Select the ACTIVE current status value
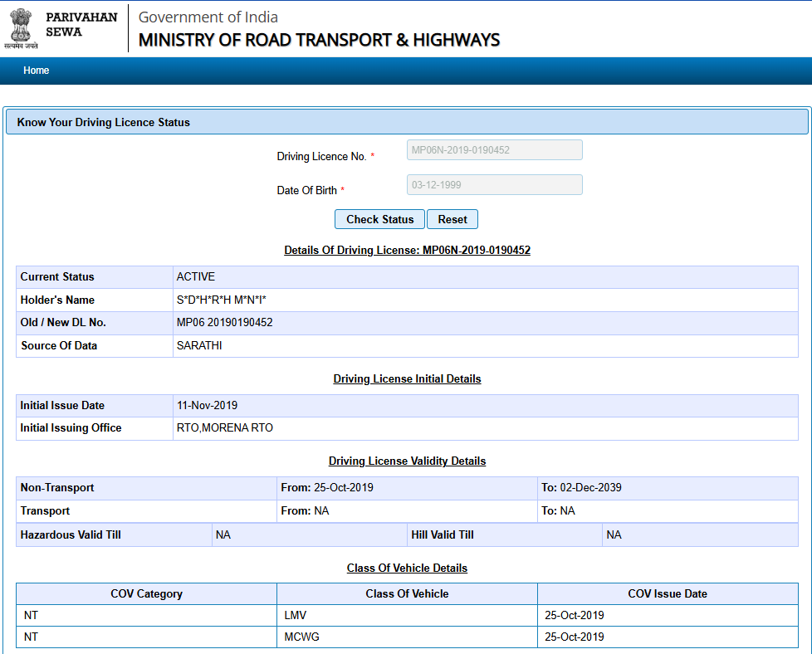 pyautogui.click(x=196, y=277)
